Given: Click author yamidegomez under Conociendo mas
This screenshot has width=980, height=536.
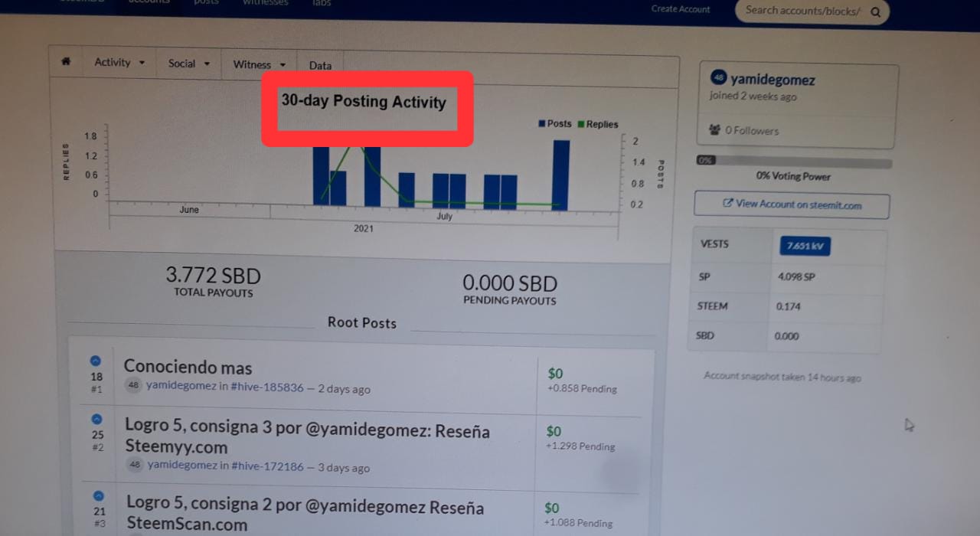Looking at the screenshot, I should 181,386.
